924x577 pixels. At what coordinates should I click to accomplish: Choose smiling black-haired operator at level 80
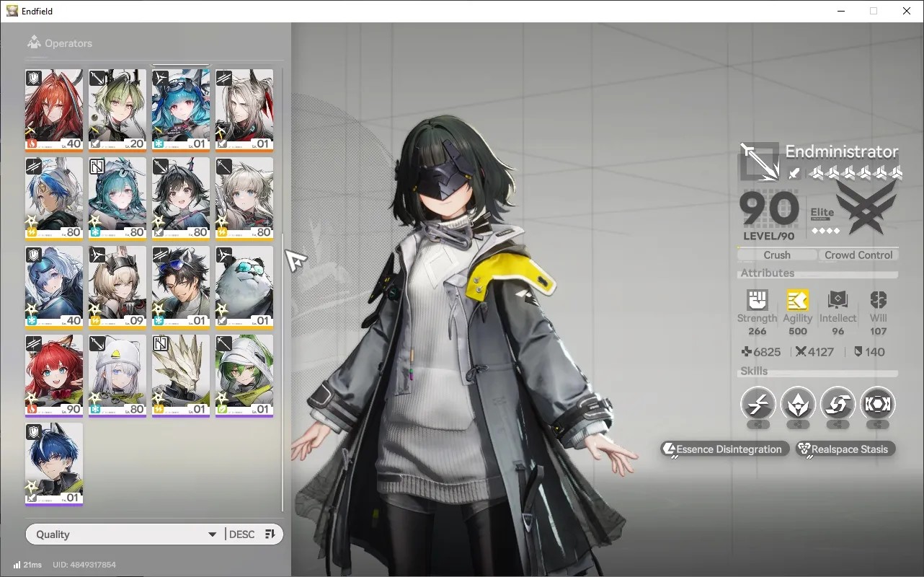(181, 198)
